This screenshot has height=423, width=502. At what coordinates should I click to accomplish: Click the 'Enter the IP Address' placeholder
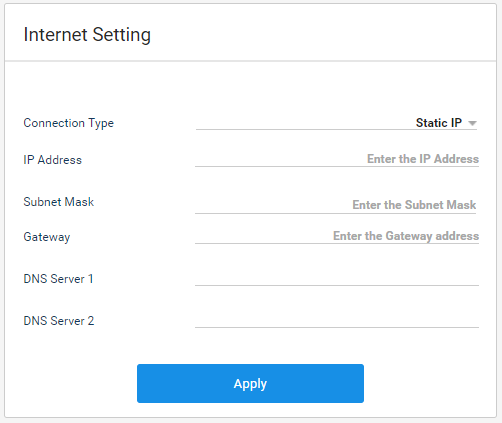pos(423,159)
